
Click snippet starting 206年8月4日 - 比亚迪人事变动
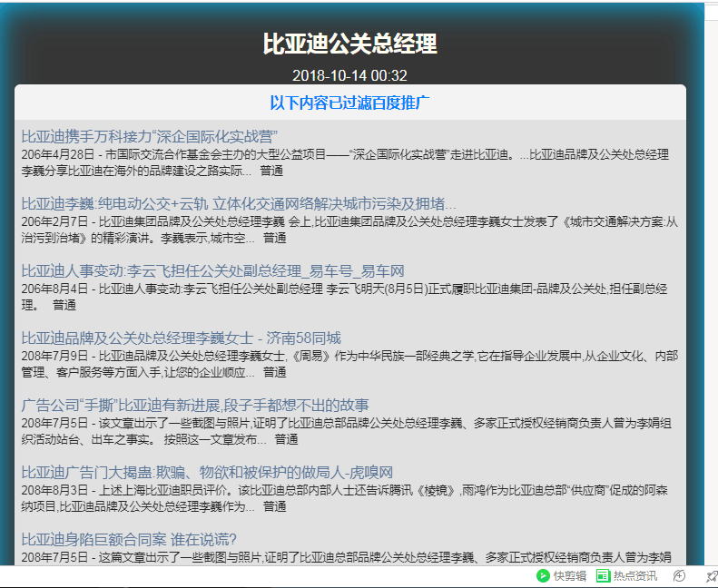pyautogui.click(x=344, y=297)
